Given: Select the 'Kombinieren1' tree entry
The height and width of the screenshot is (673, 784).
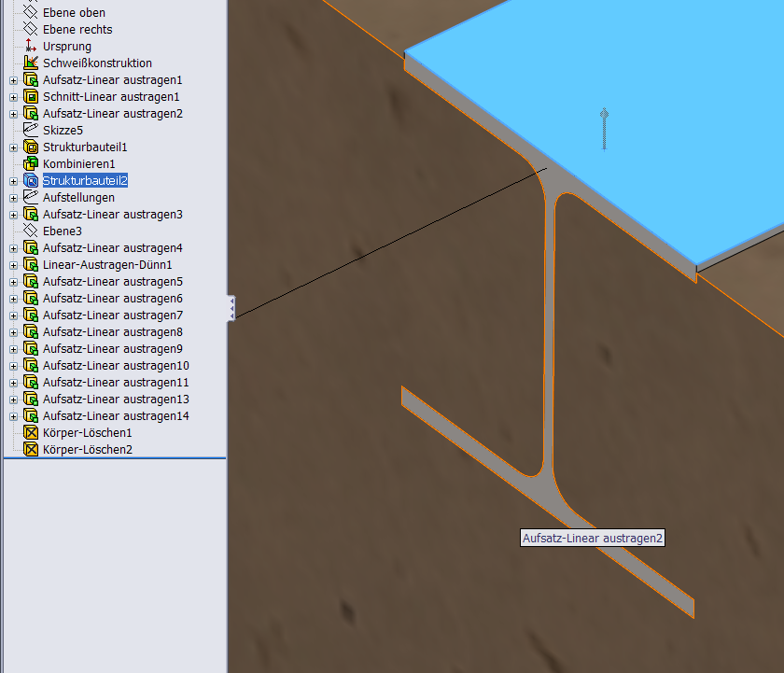Looking at the screenshot, I should (x=79, y=164).
